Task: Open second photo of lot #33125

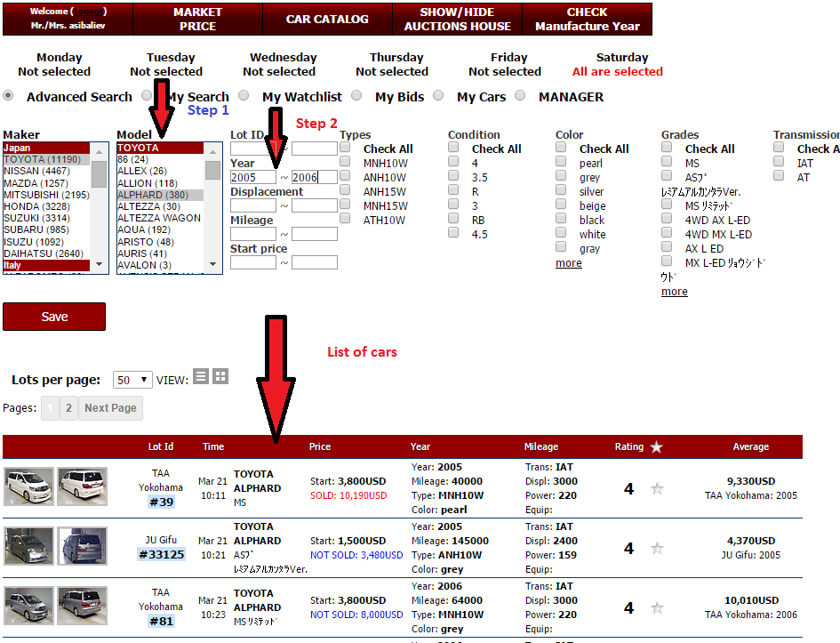Action: point(83,546)
